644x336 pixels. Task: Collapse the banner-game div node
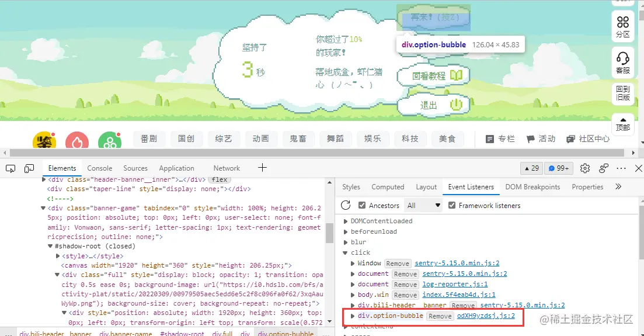[x=43, y=208]
